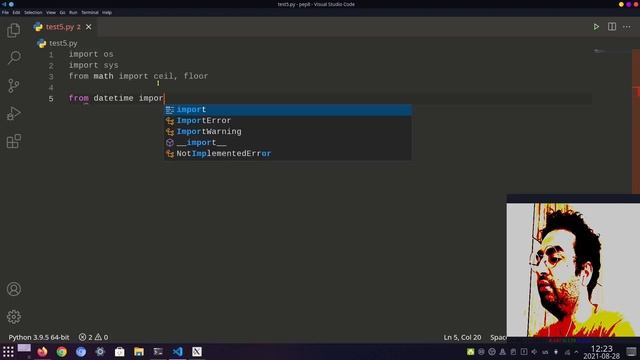640x360 pixels.
Task: Run the Python file with play icon
Action: click(596, 27)
